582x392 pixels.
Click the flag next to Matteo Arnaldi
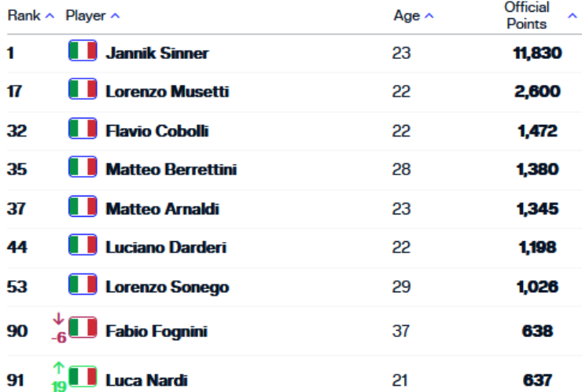coord(83,206)
